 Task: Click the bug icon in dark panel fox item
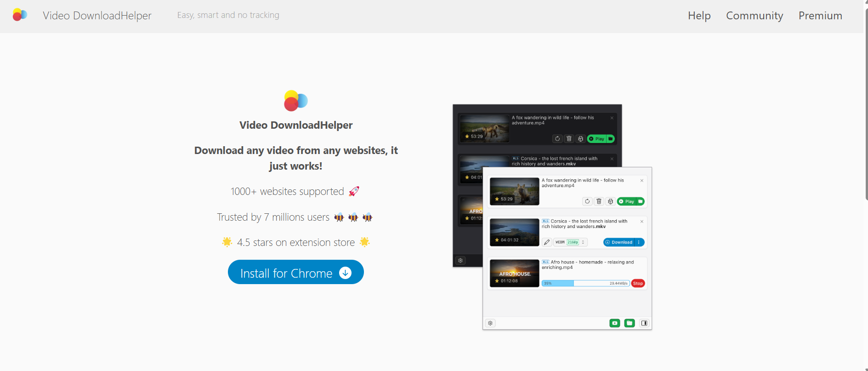[580, 138]
